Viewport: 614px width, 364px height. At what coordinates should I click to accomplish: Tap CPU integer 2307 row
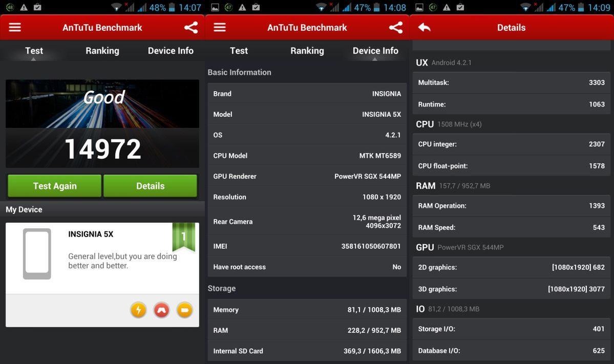click(512, 144)
